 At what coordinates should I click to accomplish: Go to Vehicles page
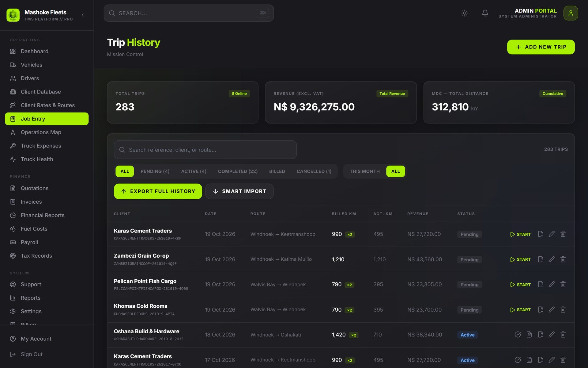click(x=47, y=65)
